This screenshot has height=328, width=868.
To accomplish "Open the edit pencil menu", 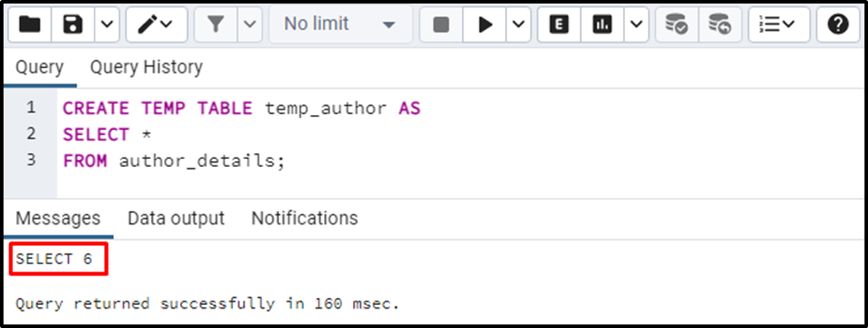I will [x=156, y=25].
